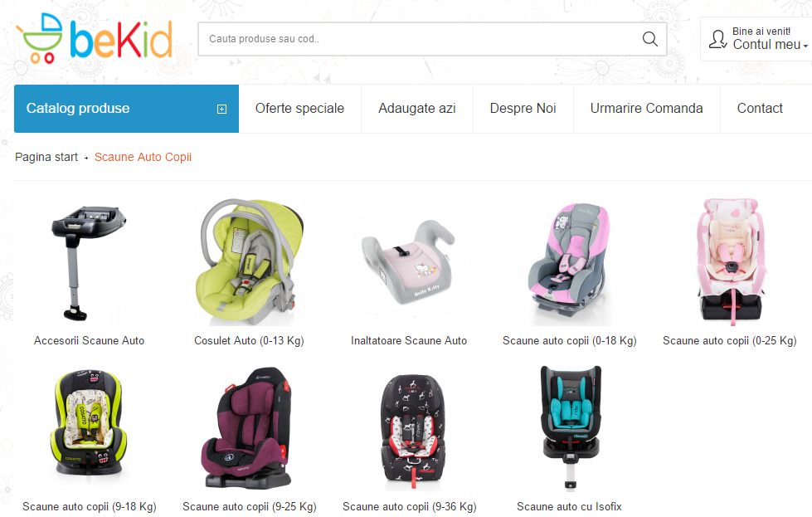Click the Scaune Auto Copii breadcrumb
The width and height of the screenshot is (812, 517).
click(143, 157)
